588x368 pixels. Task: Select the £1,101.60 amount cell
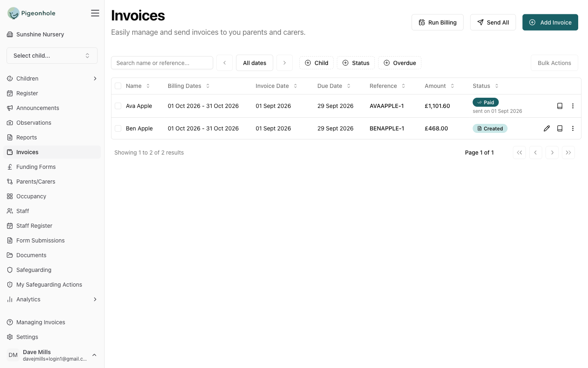click(x=437, y=106)
